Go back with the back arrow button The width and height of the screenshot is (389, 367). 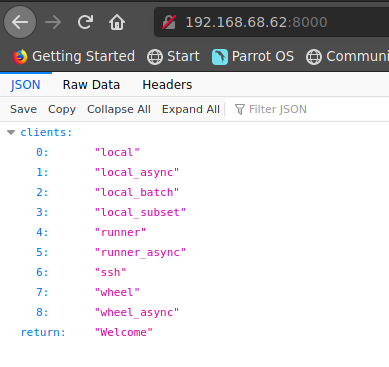[20, 22]
